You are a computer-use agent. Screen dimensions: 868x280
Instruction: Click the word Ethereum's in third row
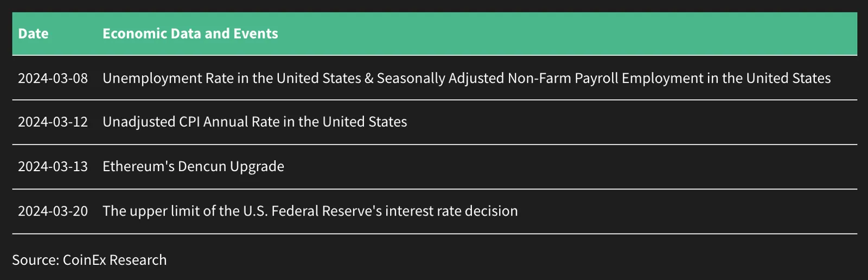click(138, 166)
